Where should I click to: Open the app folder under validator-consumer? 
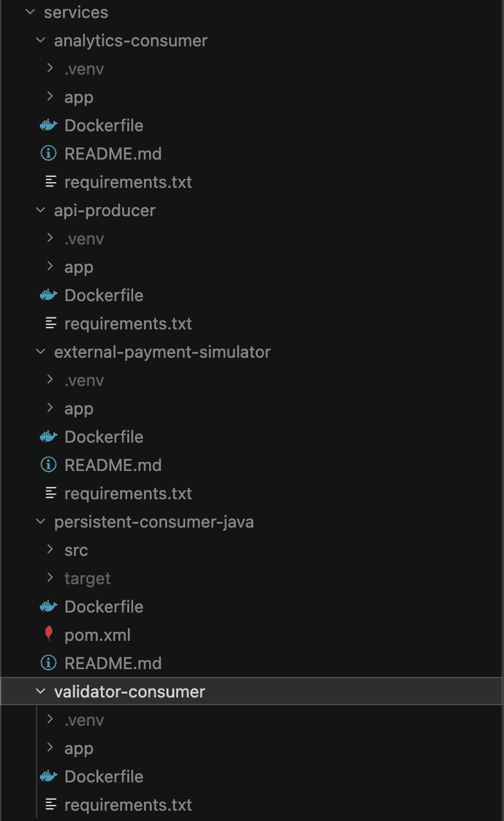pyautogui.click(x=78, y=748)
